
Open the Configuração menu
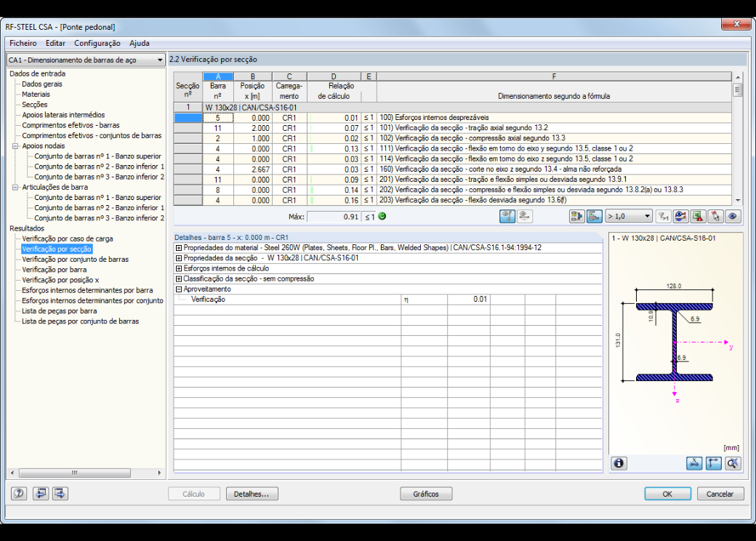click(x=97, y=43)
